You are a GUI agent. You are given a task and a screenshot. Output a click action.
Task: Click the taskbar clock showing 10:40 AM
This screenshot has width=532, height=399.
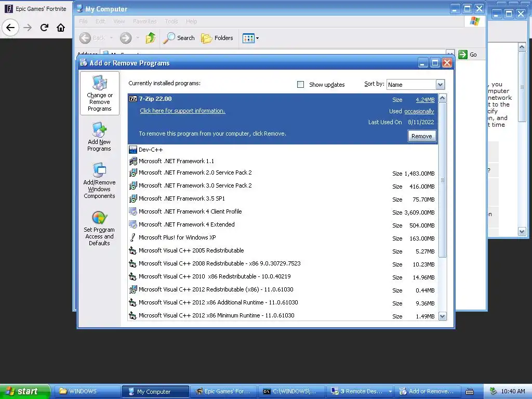point(513,392)
